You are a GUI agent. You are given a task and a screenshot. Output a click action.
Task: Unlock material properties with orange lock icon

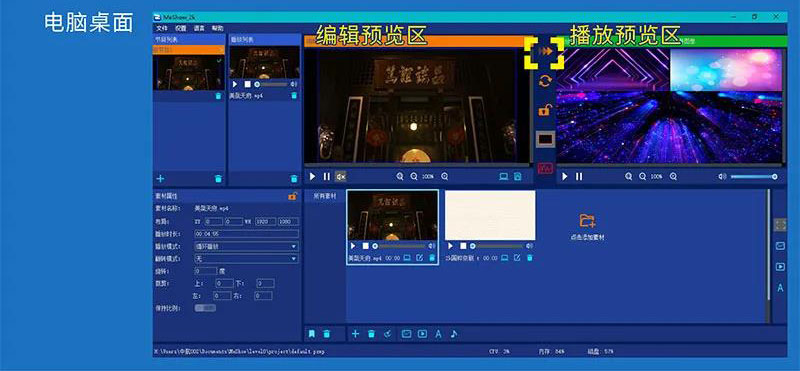tap(292, 195)
